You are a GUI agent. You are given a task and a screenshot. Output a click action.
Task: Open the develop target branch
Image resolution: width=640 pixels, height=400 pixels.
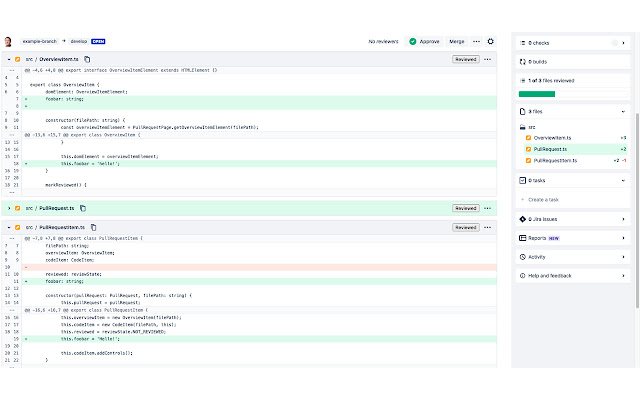(79, 41)
